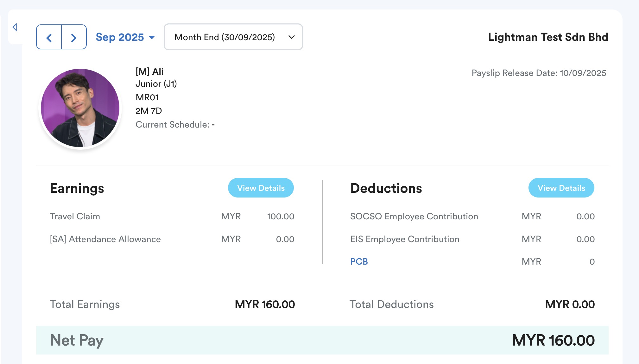The image size is (639, 364).
Task: Open the Sep 2025 month picker
Action: tap(120, 37)
